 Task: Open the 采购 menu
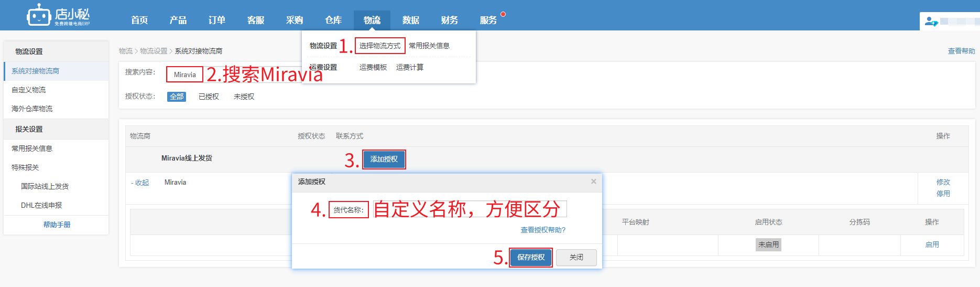coord(295,20)
